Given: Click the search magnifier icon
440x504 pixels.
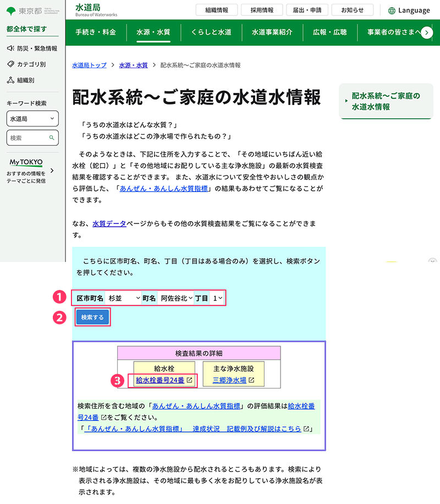Looking at the screenshot, I should tap(51, 137).
